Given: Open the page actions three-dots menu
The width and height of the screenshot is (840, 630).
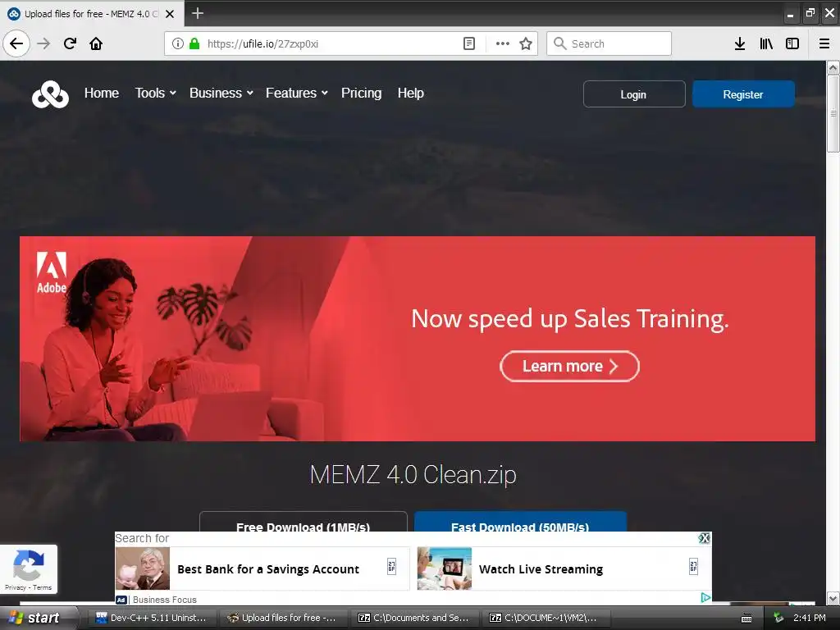Looking at the screenshot, I should pyautogui.click(x=503, y=43).
